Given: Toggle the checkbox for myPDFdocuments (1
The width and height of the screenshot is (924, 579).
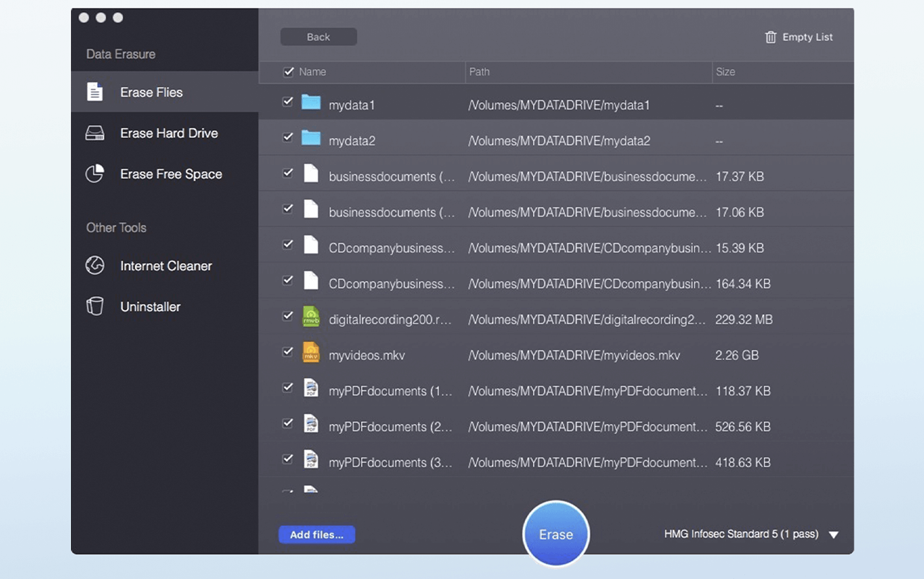Looking at the screenshot, I should tap(288, 388).
